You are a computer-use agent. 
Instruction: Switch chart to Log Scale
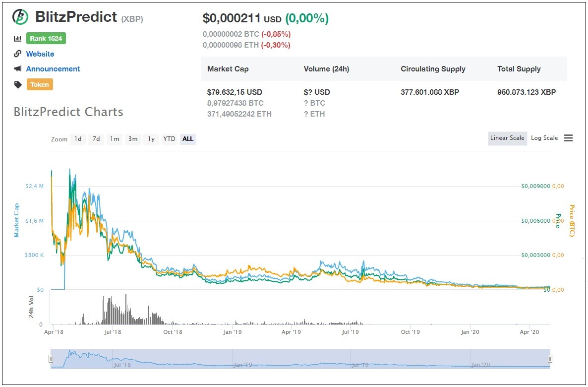click(544, 138)
